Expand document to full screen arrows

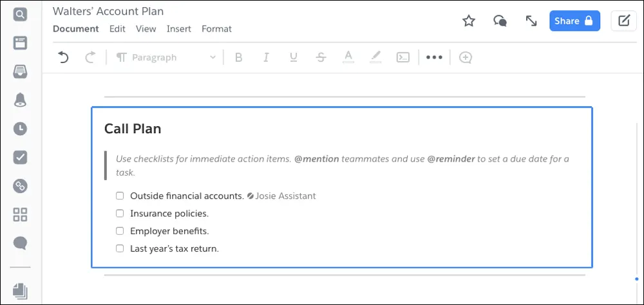pyautogui.click(x=531, y=21)
